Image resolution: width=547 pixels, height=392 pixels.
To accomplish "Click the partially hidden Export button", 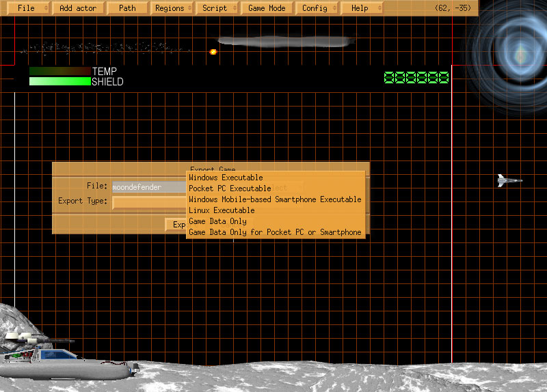I will 176,225.
